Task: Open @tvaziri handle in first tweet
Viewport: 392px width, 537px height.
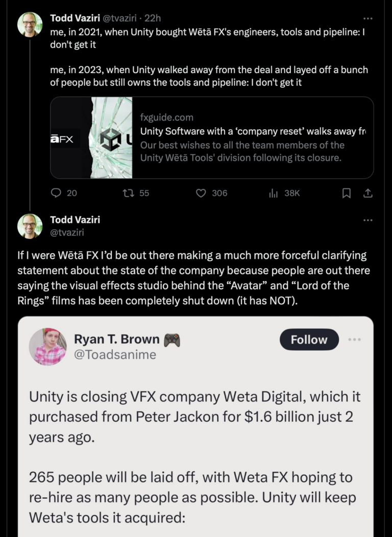Action: (119, 18)
